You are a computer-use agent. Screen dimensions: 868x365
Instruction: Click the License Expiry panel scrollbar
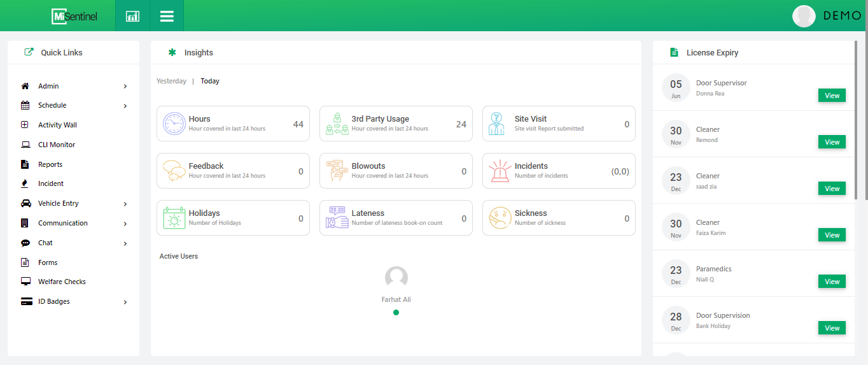pos(856,121)
